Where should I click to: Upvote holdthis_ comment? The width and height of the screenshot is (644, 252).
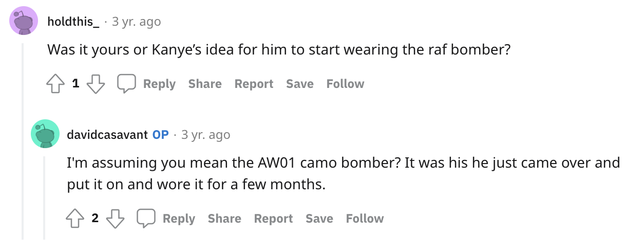[56, 84]
